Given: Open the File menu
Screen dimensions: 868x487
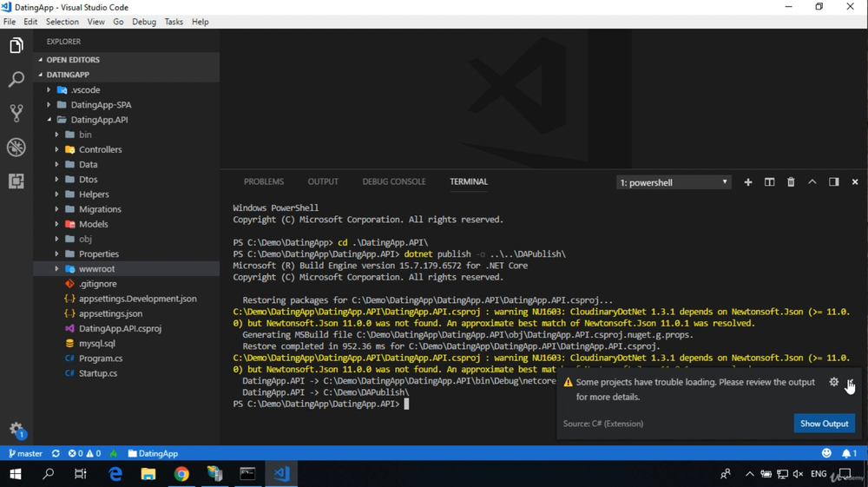Looking at the screenshot, I should [10, 22].
